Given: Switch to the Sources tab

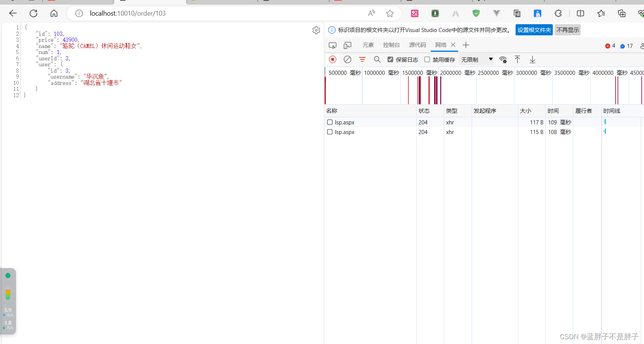Looking at the screenshot, I should pyautogui.click(x=417, y=45).
